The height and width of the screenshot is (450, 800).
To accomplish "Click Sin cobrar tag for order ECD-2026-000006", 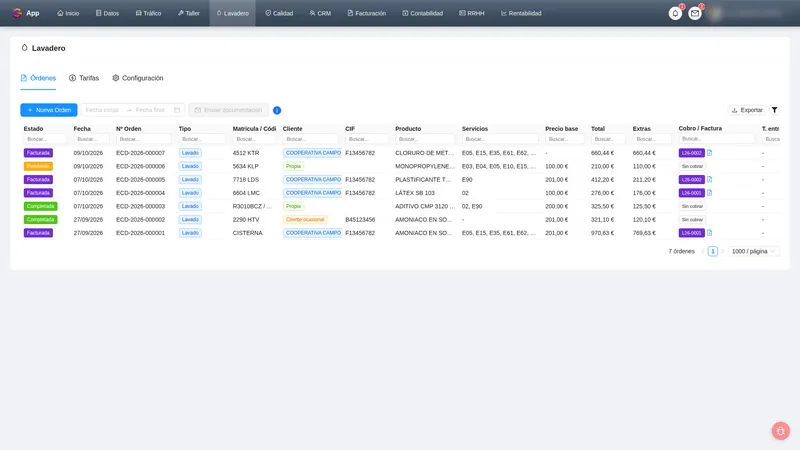I will pos(692,166).
